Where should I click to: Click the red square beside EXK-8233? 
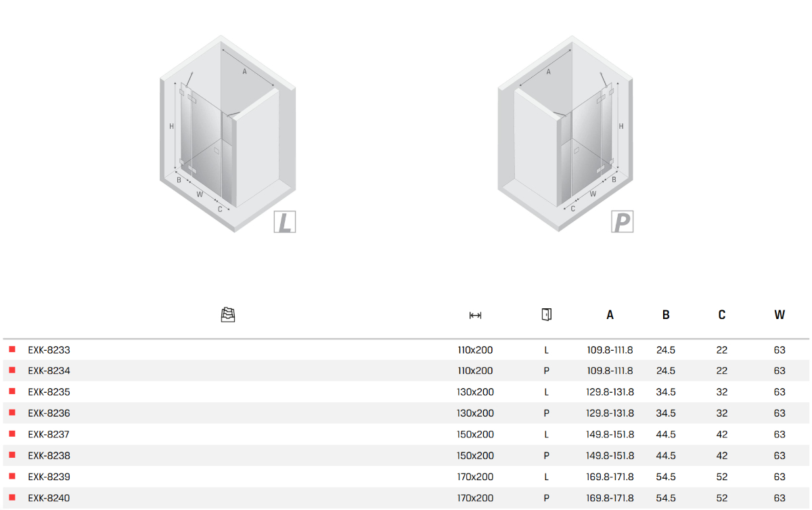click(12, 349)
